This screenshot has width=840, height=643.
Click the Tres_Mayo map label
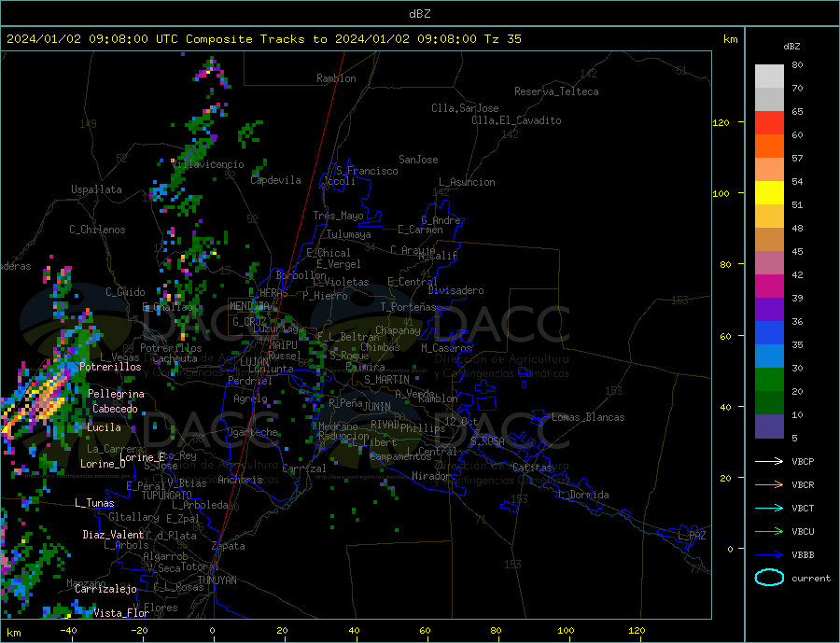pyautogui.click(x=338, y=216)
